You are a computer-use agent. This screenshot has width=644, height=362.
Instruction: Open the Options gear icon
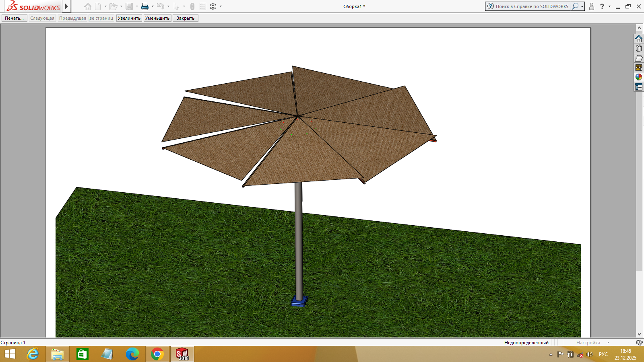coord(213,6)
